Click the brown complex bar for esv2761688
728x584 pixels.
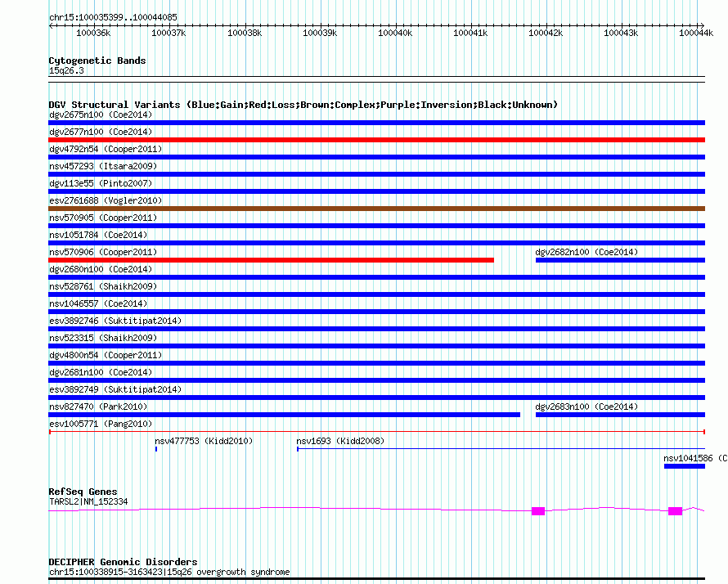coord(376,209)
